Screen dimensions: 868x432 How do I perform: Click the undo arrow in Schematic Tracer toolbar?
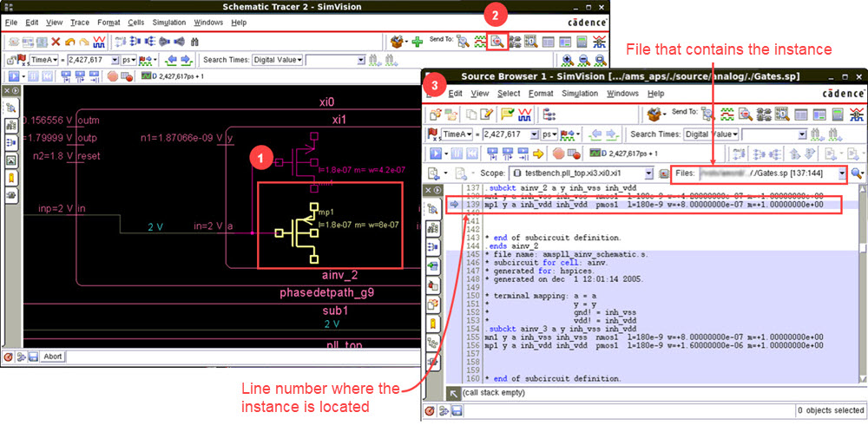(x=70, y=41)
